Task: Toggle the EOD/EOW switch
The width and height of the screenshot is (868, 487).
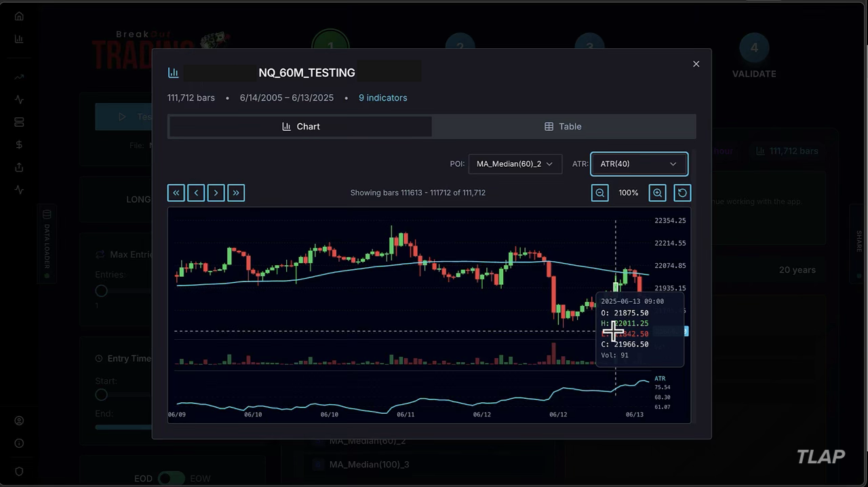Action: tap(171, 478)
